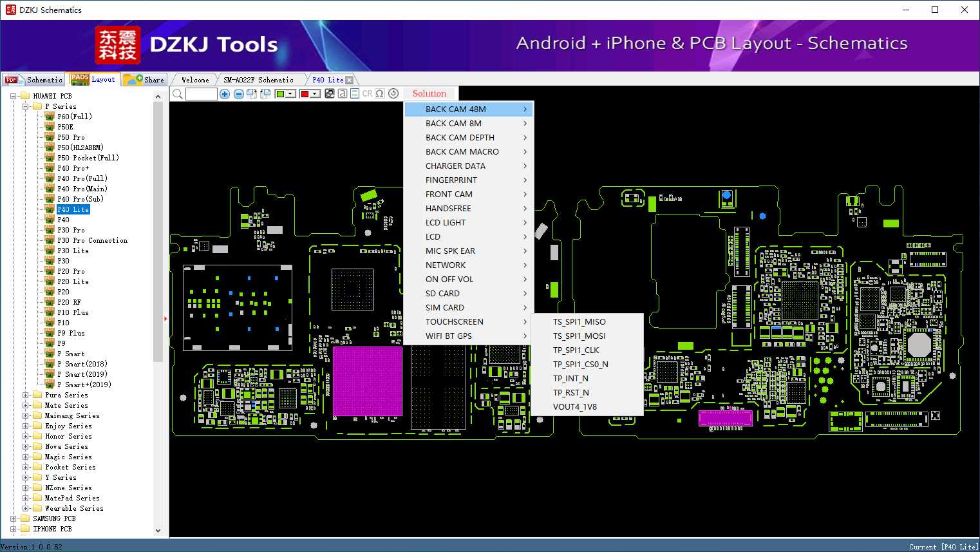The height and width of the screenshot is (552, 980).
Task: Expand the Pura Series folder
Action: pyautogui.click(x=26, y=395)
